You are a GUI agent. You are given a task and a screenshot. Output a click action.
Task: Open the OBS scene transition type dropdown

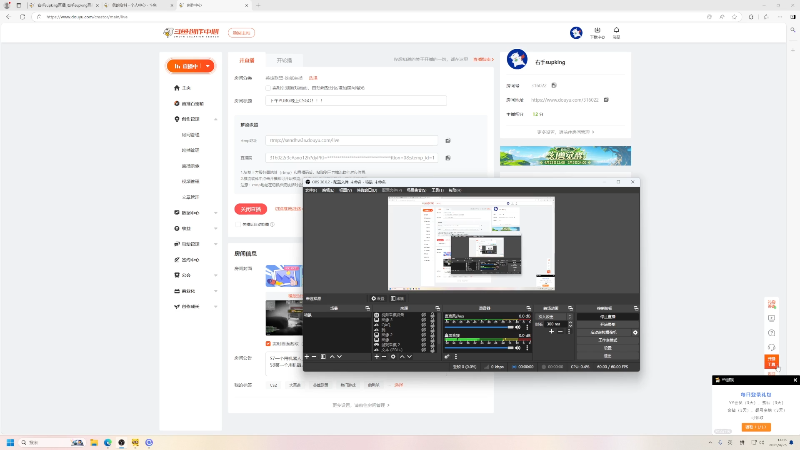click(x=554, y=317)
